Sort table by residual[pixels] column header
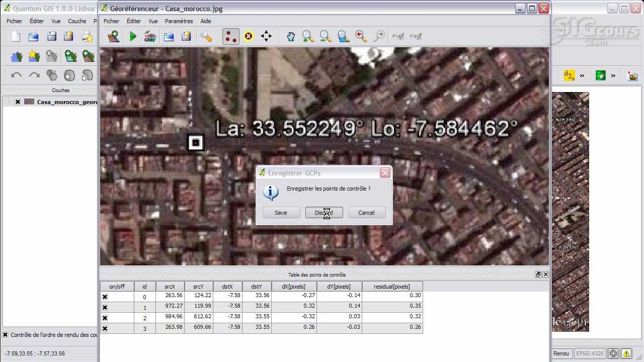This screenshot has width=644, height=362. tap(392, 287)
